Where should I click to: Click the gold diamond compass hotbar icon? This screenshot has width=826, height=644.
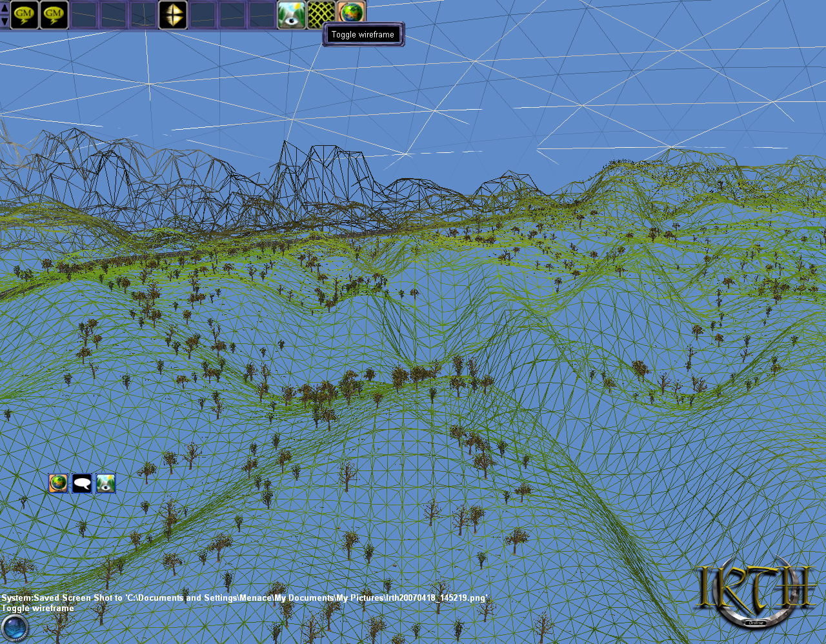pyautogui.click(x=173, y=15)
